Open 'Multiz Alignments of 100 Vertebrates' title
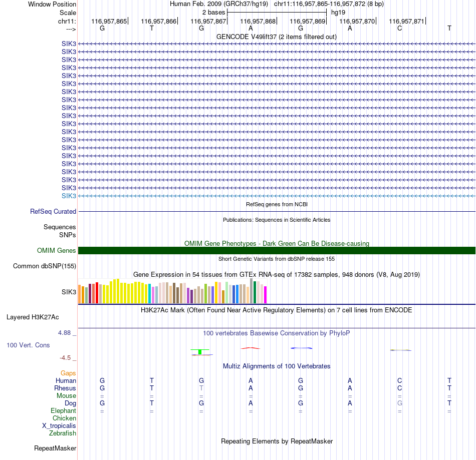This screenshot has height=460, width=476. tap(277, 366)
